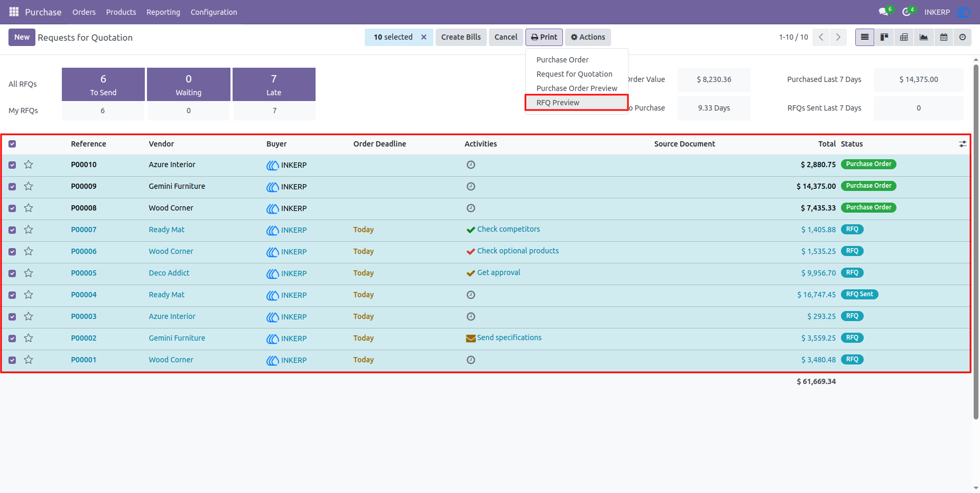The height and width of the screenshot is (493, 980).
Task: Open the Configuration menu
Action: (214, 12)
